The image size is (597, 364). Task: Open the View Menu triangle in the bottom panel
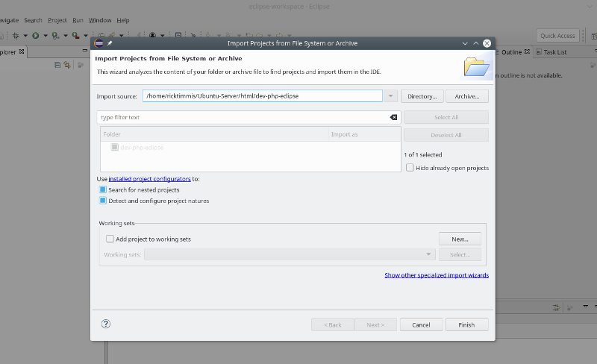[586, 306]
